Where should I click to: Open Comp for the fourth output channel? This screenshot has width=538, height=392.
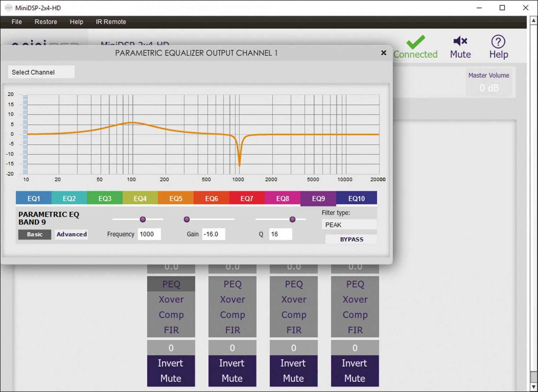[x=355, y=315]
